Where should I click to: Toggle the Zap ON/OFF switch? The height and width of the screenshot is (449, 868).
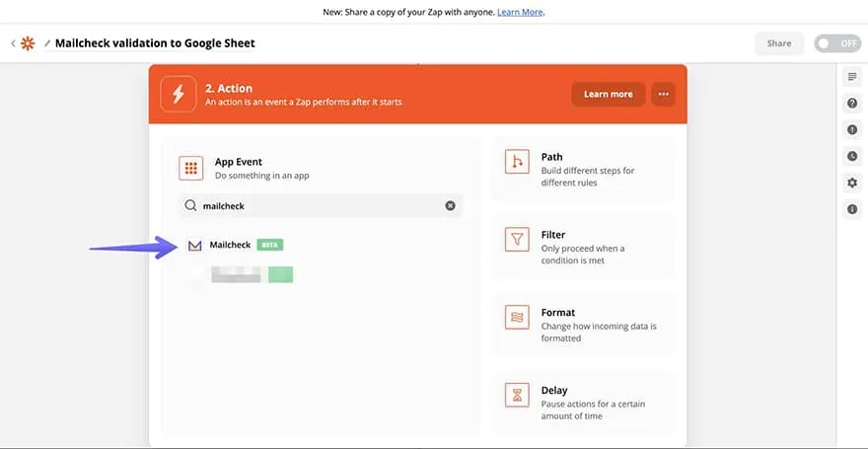[x=836, y=43]
